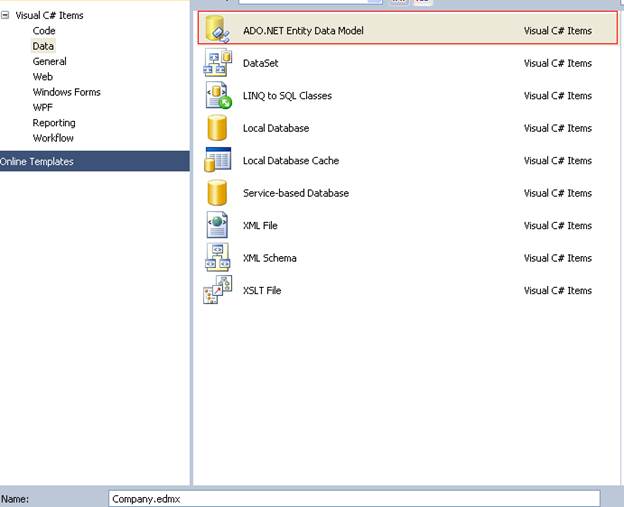624x507 pixels.
Task: Click 'Visual C# Items' type in DataSet row
Action: (x=558, y=63)
